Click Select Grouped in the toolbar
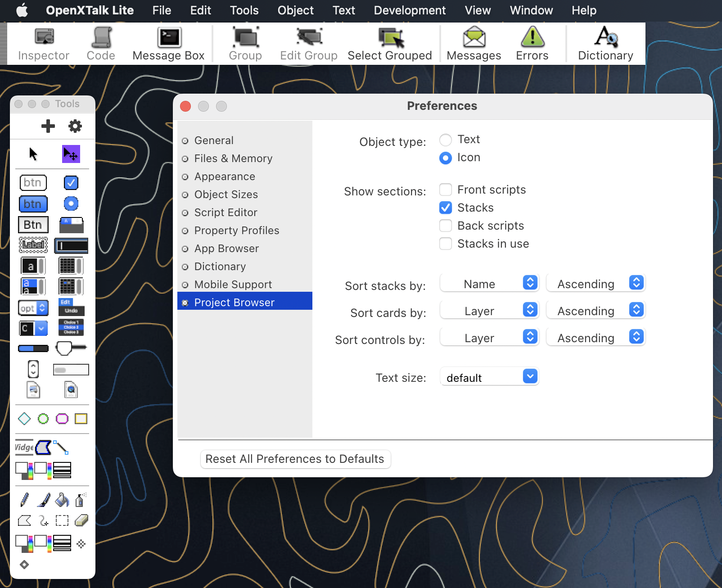 [x=390, y=44]
